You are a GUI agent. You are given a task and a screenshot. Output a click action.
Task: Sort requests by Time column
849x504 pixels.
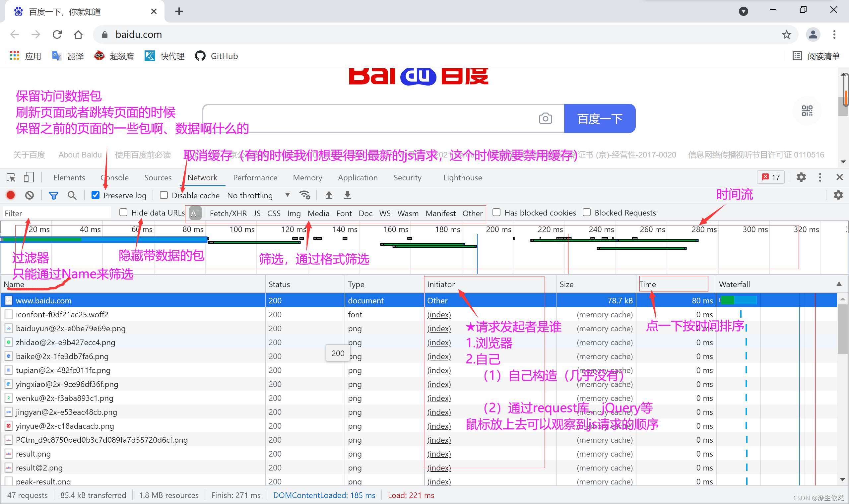(676, 284)
